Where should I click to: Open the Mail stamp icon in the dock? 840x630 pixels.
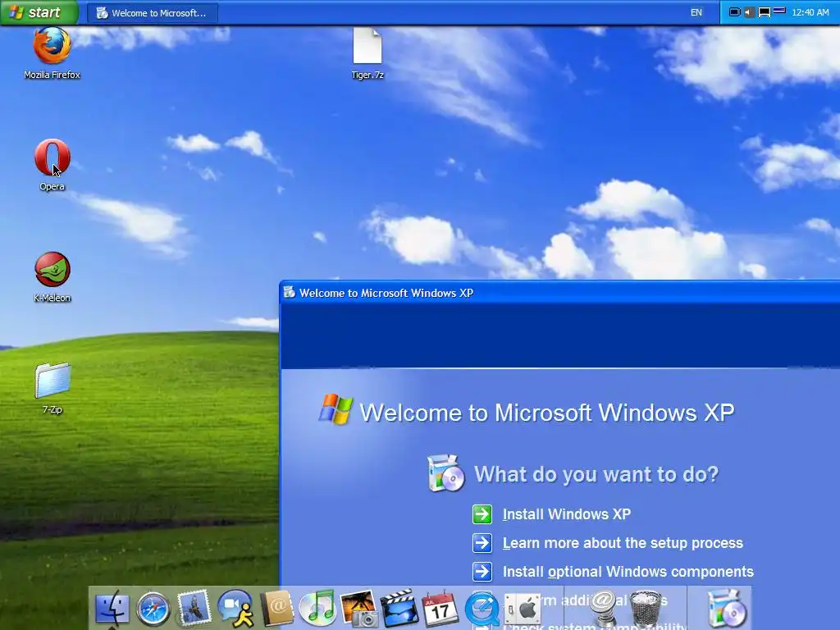[x=194, y=608]
